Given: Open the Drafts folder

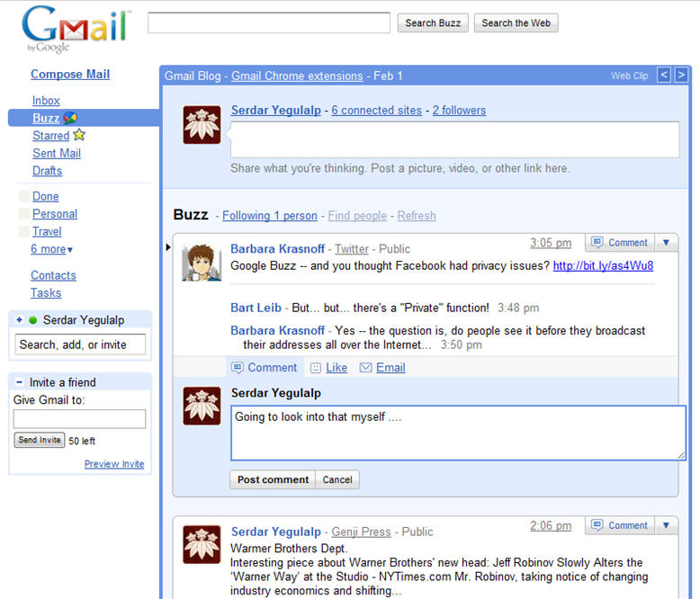Looking at the screenshot, I should pos(48,171).
